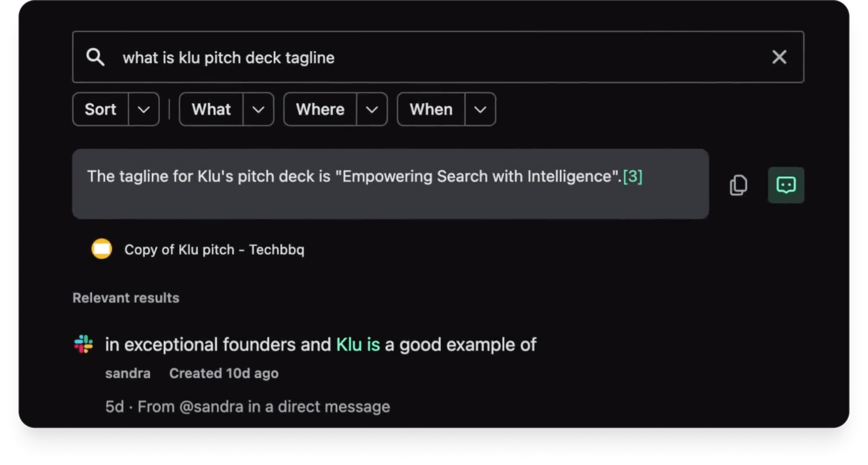
Task: Expand the Sort dropdown
Action: point(144,109)
